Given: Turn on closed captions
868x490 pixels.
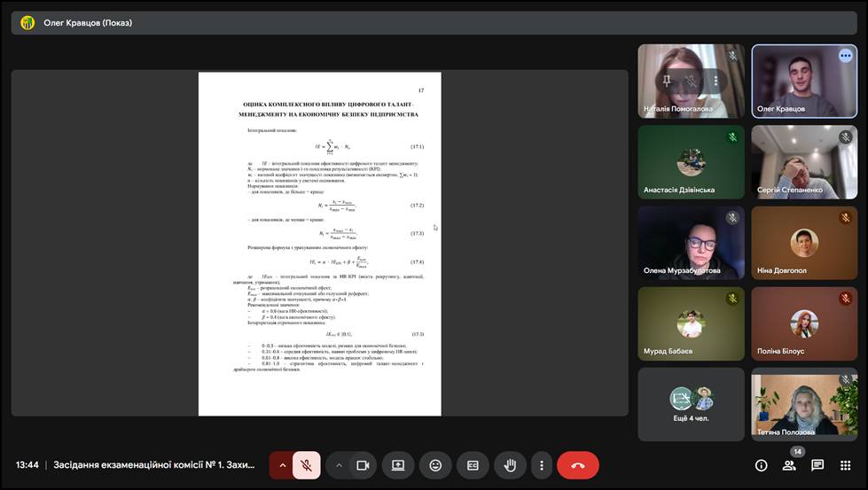Looking at the screenshot, I should pyautogui.click(x=473, y=465).
